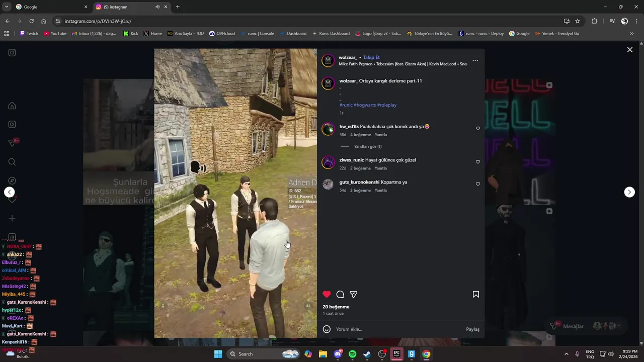Go to the previous post arrow
The height and width of the screenshot is (362, 644).
pos(9,192)
